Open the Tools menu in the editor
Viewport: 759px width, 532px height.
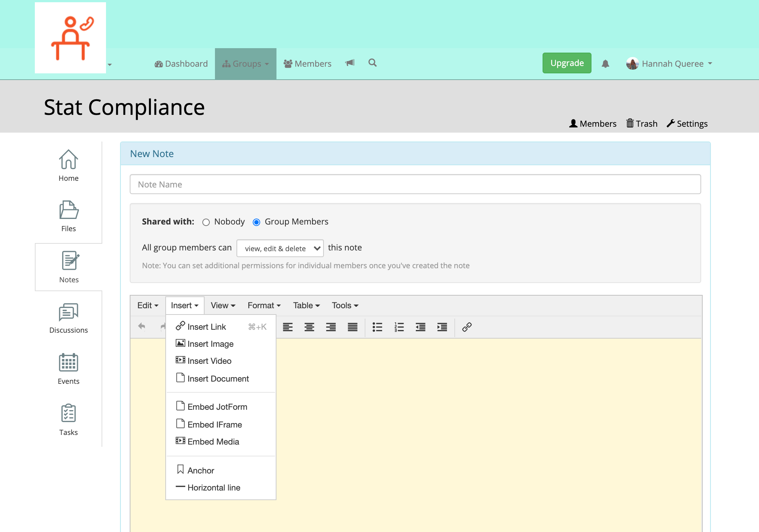tap(345, 305)
